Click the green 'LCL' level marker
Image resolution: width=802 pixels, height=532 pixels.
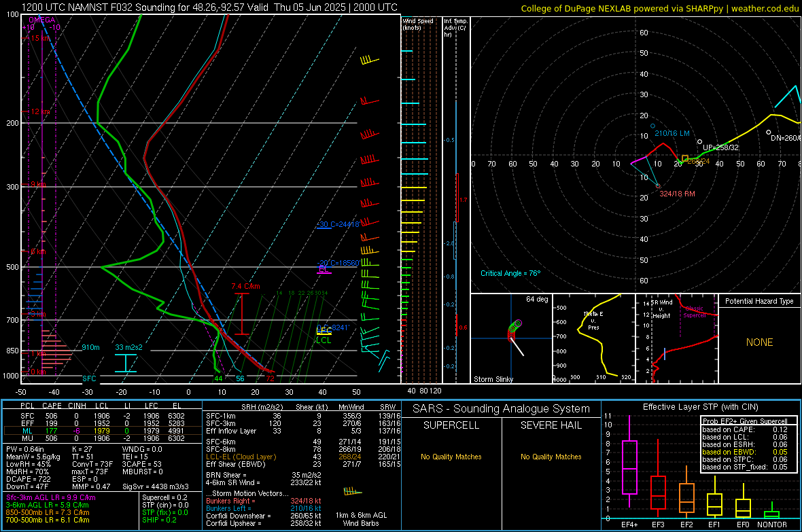(x=324, y=340)
